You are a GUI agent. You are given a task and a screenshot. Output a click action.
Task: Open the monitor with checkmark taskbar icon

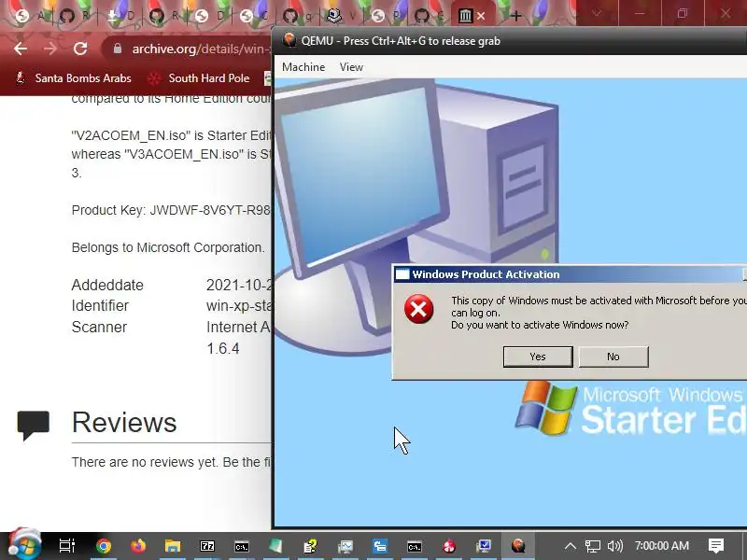pos(484,546)
